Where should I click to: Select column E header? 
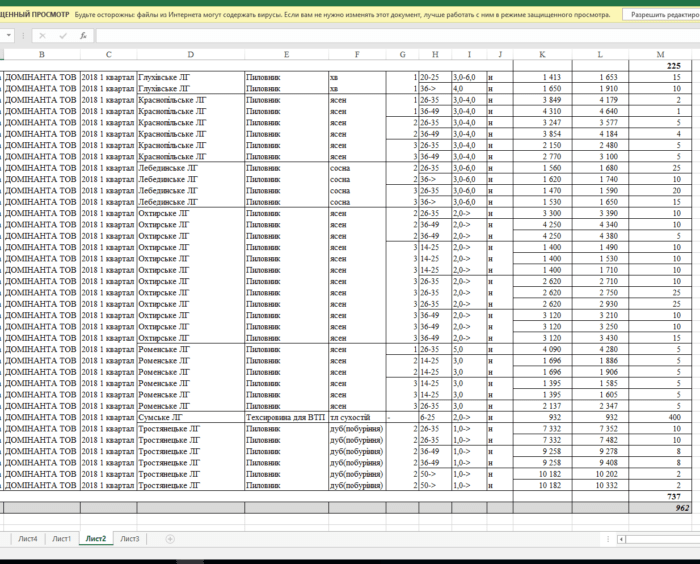pos(286,54)
